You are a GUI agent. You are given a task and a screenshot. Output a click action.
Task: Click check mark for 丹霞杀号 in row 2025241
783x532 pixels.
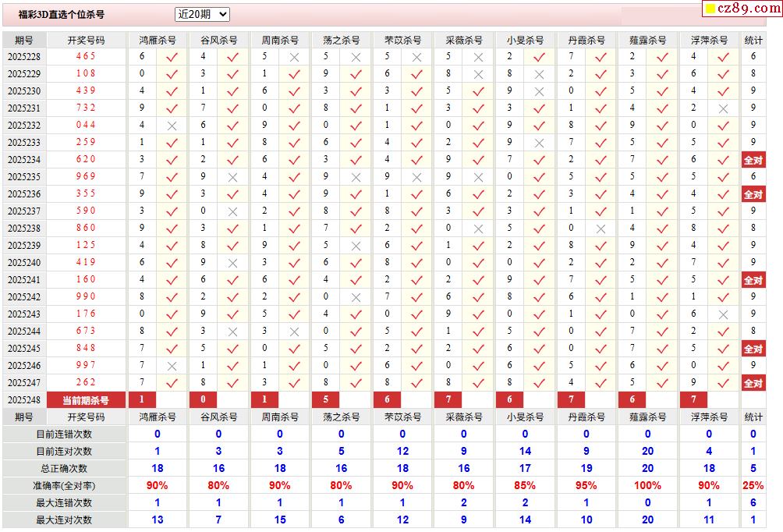point(601,281)
